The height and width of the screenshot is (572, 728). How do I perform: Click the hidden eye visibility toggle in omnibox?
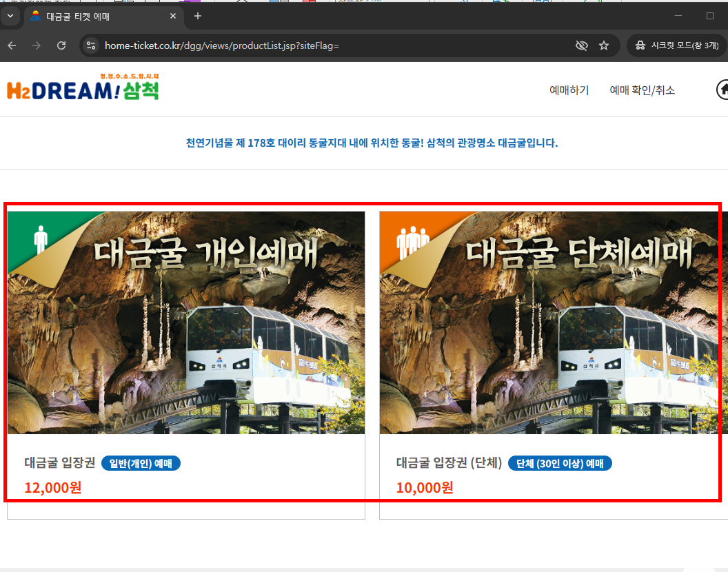pyautogui.click(x=581, y=45)
